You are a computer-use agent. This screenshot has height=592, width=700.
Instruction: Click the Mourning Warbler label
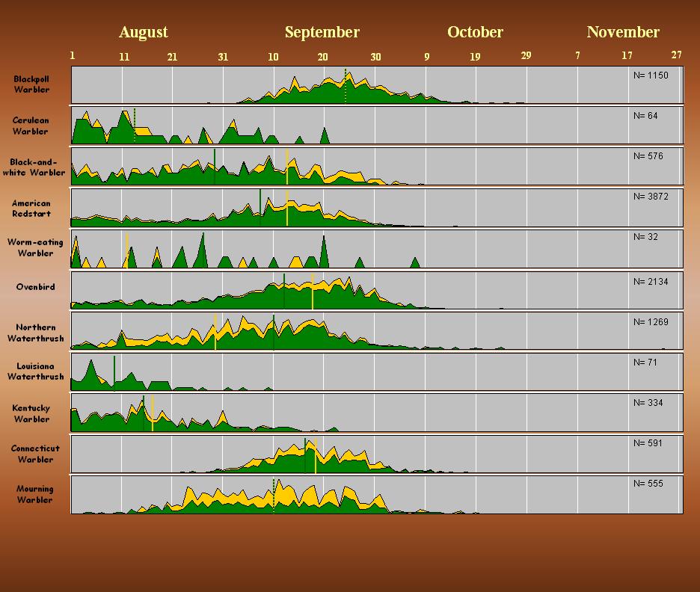pyautogui.click(x=34, y=494)
